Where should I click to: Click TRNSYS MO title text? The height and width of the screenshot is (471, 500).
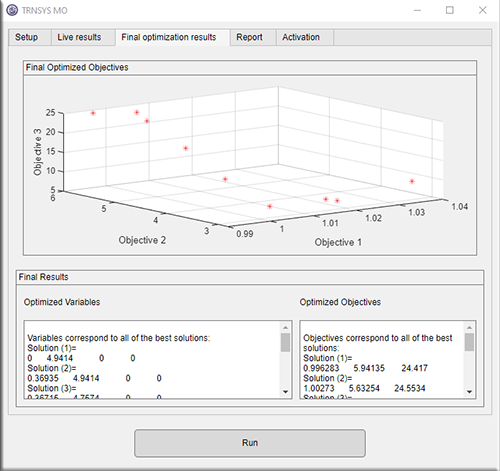pyautogui.click(x=44, y=10)
